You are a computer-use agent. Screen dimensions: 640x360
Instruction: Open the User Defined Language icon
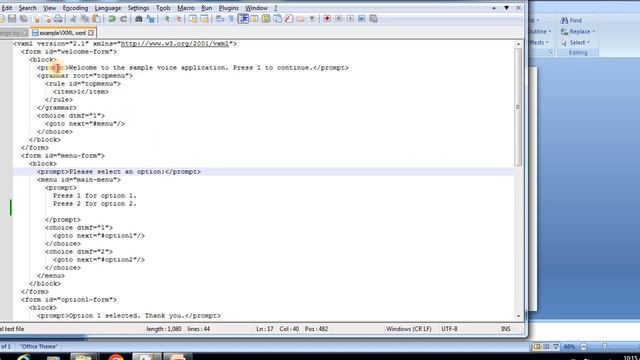coord(254,19)
